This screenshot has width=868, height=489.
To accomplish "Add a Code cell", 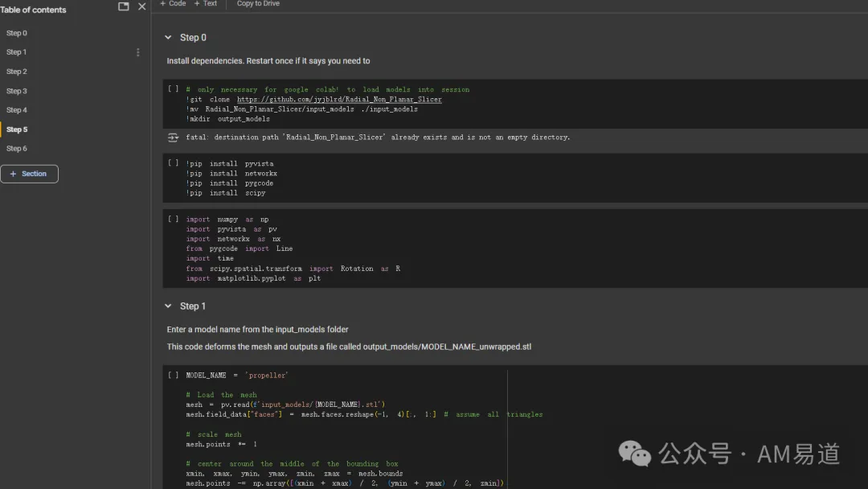I will (173, 3).
